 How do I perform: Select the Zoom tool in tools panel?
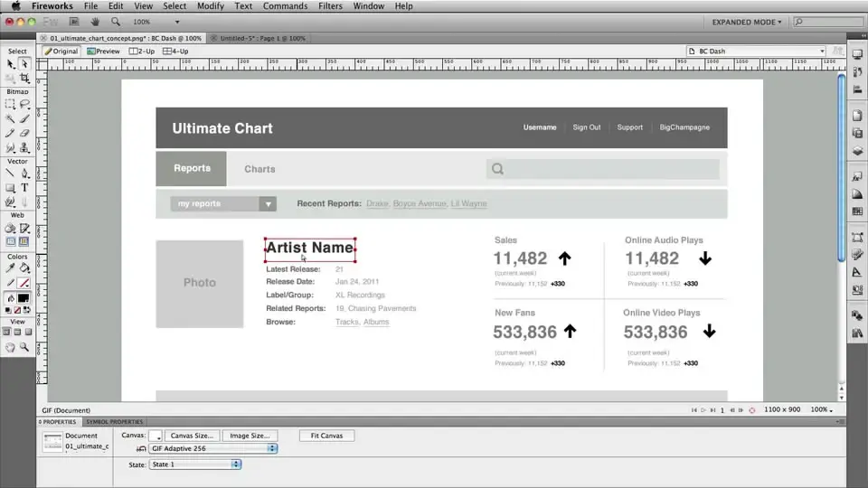[x=24, y=347]
